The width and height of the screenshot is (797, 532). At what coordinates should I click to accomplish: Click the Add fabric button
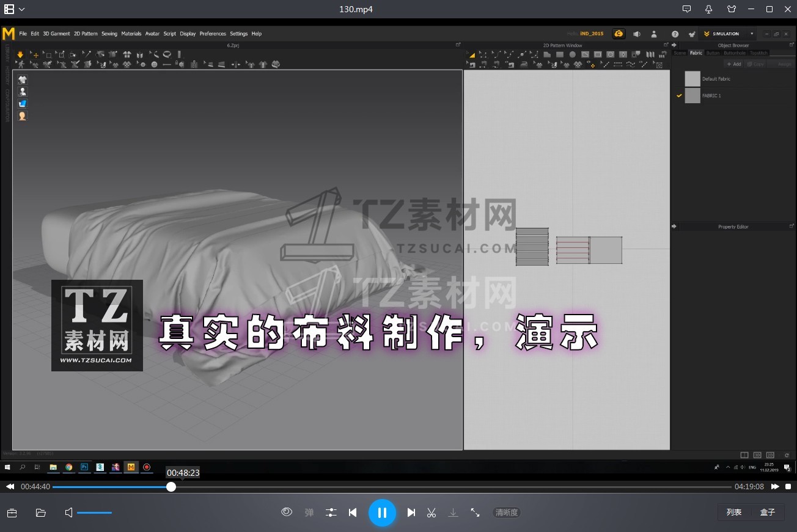coord(733,64)
